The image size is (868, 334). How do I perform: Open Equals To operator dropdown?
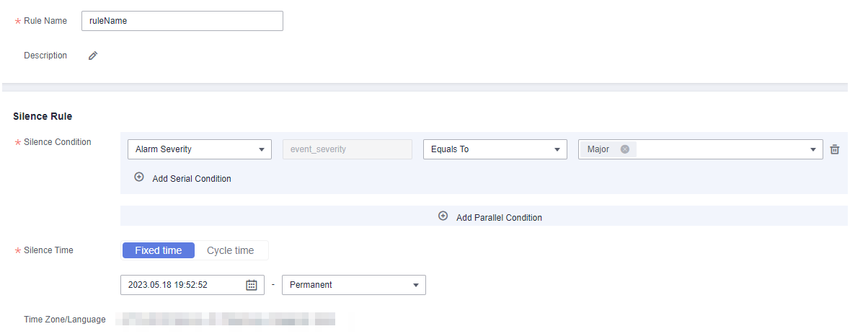tap(495, 149)
